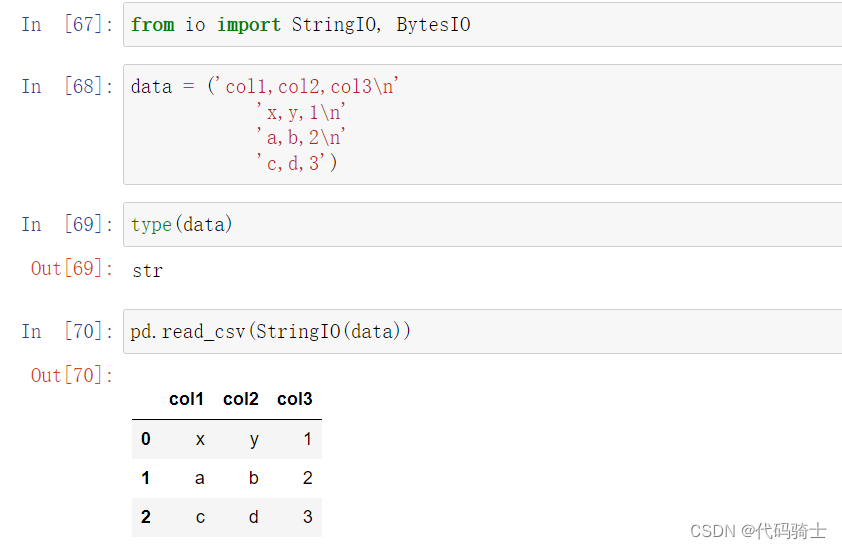
Task: Click the cell containing value b
Action: (253, 478)
